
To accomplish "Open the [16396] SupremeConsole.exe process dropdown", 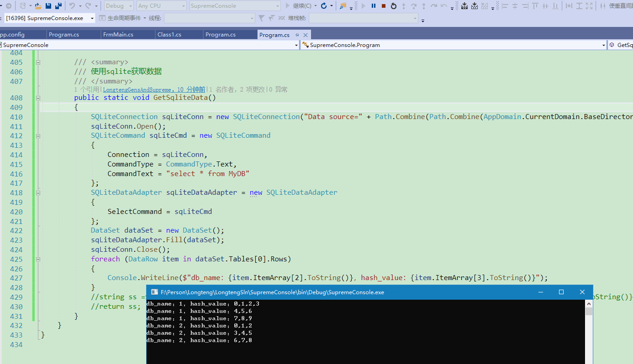I will 49,18.
